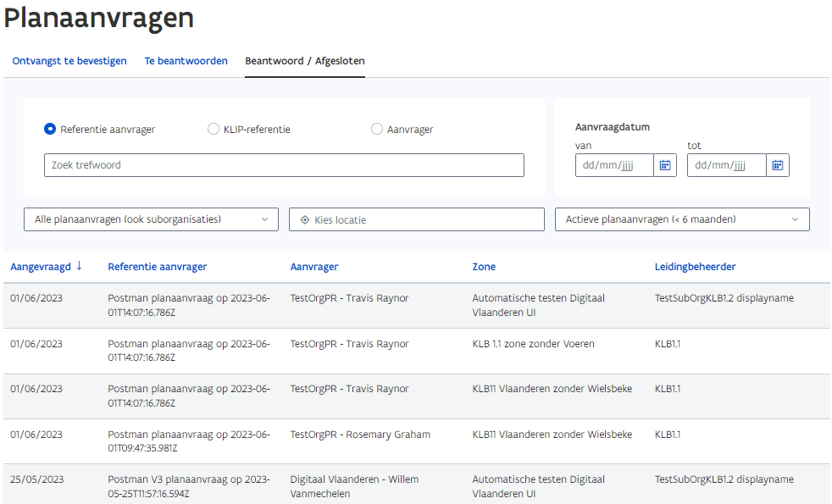Select the KLIP-referentie radio button
The width and height of the screenshot is (832, 504).
[214, 130]
